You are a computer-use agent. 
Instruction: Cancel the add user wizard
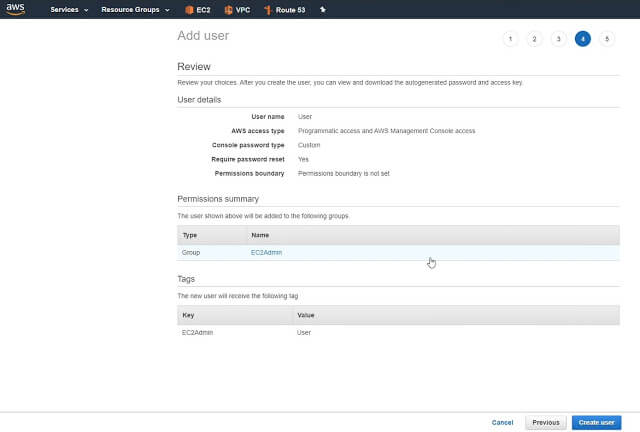coord(503,422)
